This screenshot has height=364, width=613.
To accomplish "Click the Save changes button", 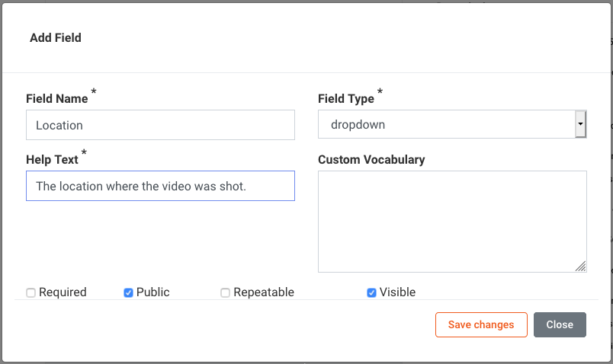I will click(481, 324).
